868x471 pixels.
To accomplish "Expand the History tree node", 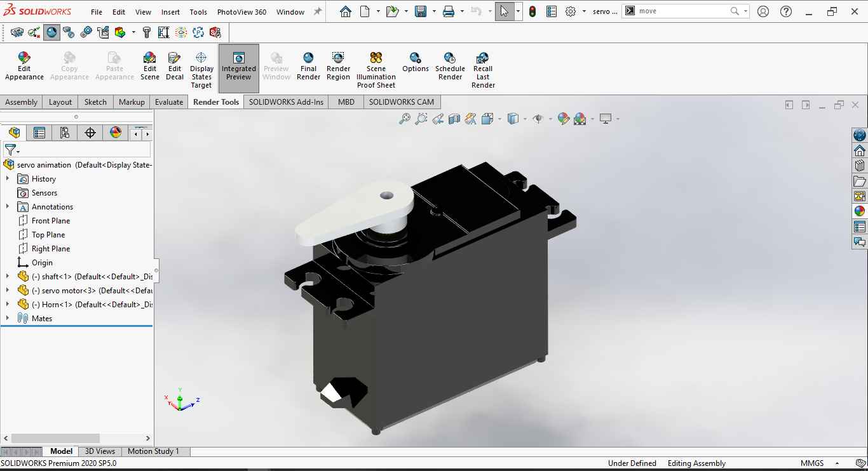I will [x=8, y=179].
